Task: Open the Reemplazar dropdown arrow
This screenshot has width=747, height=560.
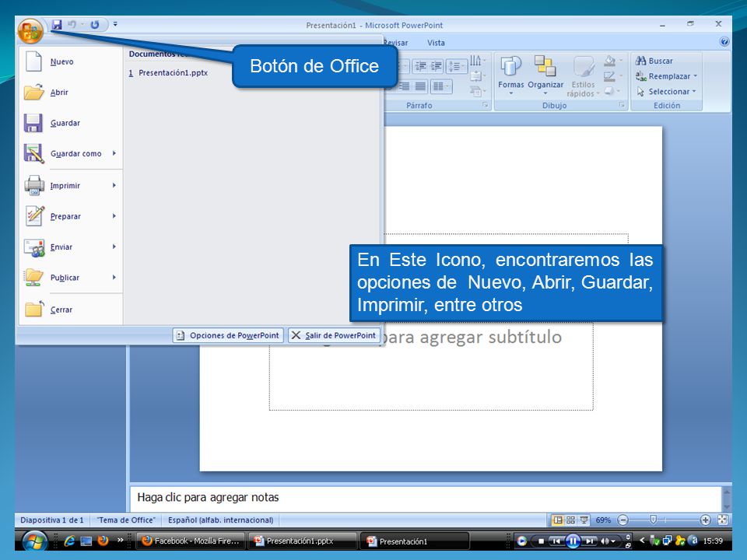Action: pos(695,76)
